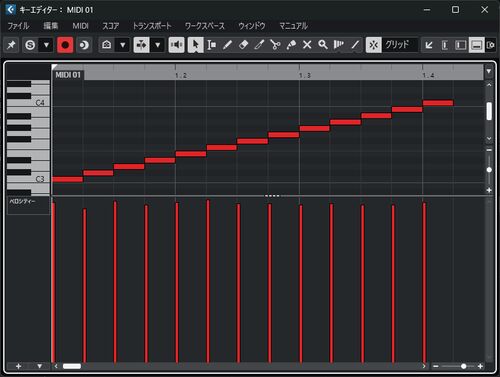This screenshot has height=377, width=500.
Task: Toggle the Auto-Scroll button
Action: point(141,45)
